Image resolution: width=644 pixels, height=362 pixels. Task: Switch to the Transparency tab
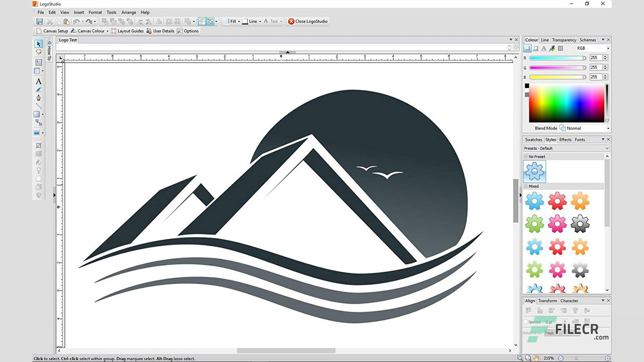(x=564, y=40)
